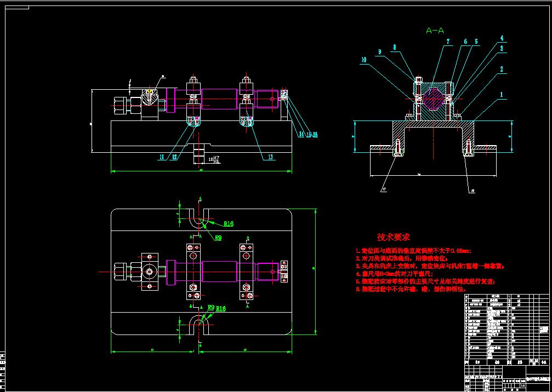Click the A-A section view title
Viewport: 552px width, 392px height.
(x=435, y=31)
